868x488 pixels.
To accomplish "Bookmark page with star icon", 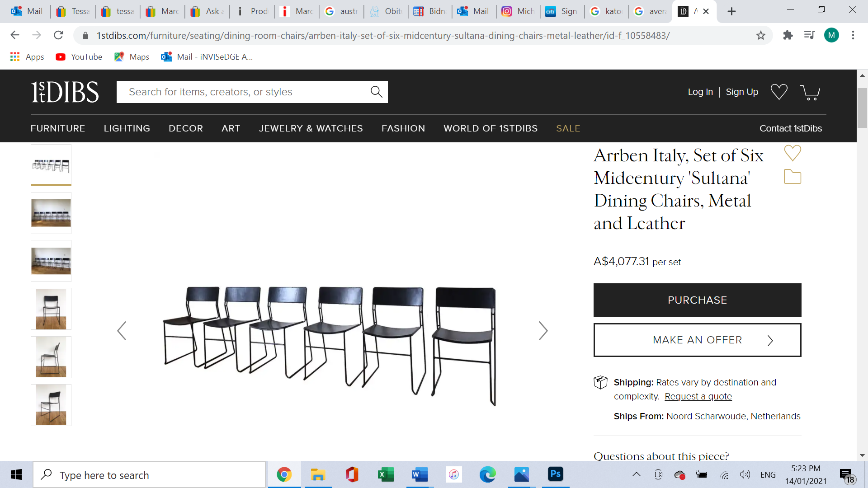I will click(x=761, y=35).
